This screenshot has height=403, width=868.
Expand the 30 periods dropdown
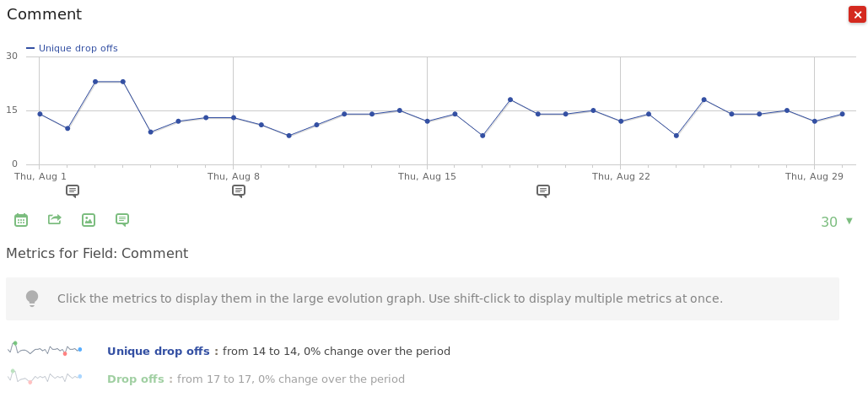pos(829,222)
